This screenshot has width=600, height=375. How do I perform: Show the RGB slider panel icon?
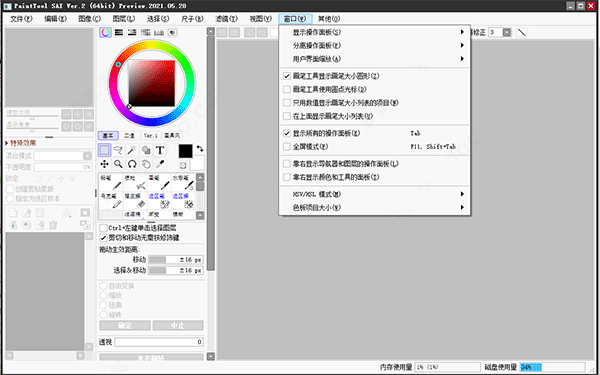[x=119, y=33]
